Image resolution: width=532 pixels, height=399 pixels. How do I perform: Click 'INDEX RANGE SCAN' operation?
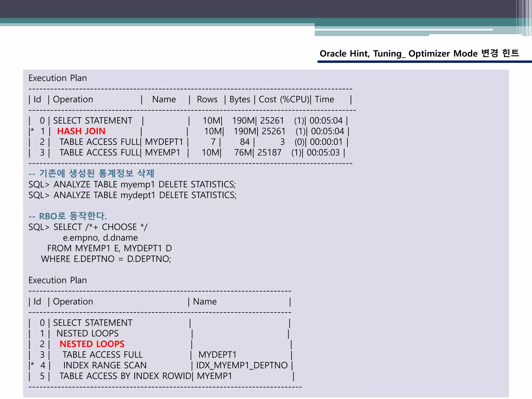[x=105, y=365]
